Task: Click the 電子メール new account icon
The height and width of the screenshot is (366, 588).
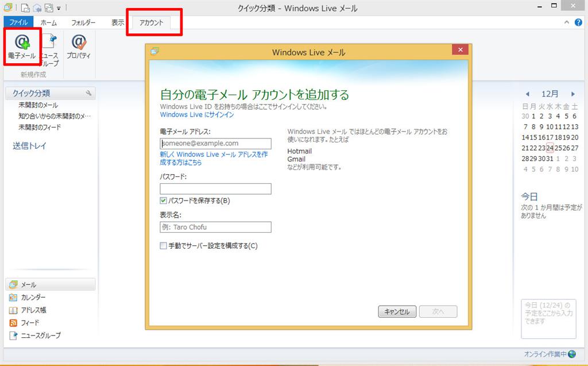Action: [22, 47]
